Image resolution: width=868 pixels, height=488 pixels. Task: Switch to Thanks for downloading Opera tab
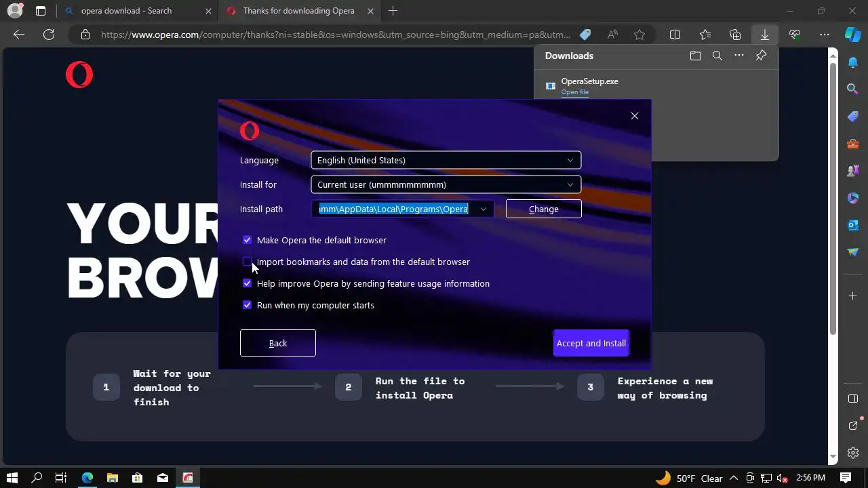tap(298, 11)
